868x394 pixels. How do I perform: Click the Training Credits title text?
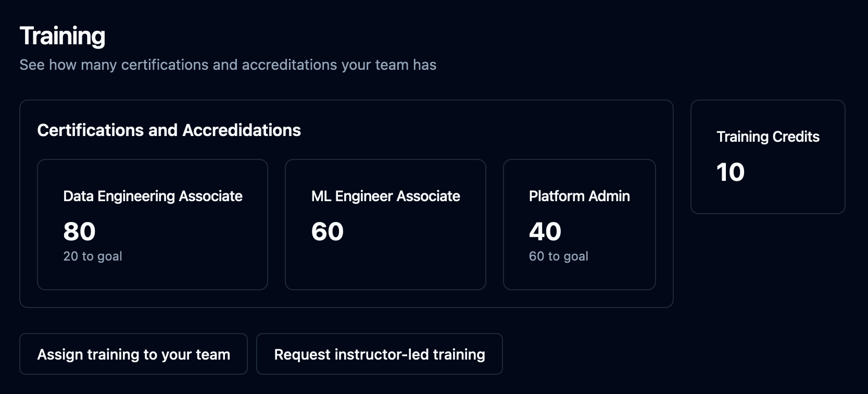tap(768, 137)
